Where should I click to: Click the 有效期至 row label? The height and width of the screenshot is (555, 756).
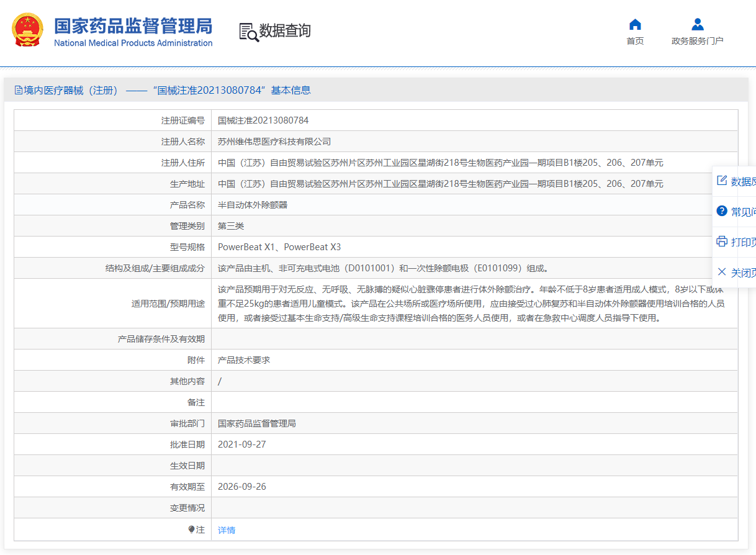pyautogui.click(x=187, y=487)
